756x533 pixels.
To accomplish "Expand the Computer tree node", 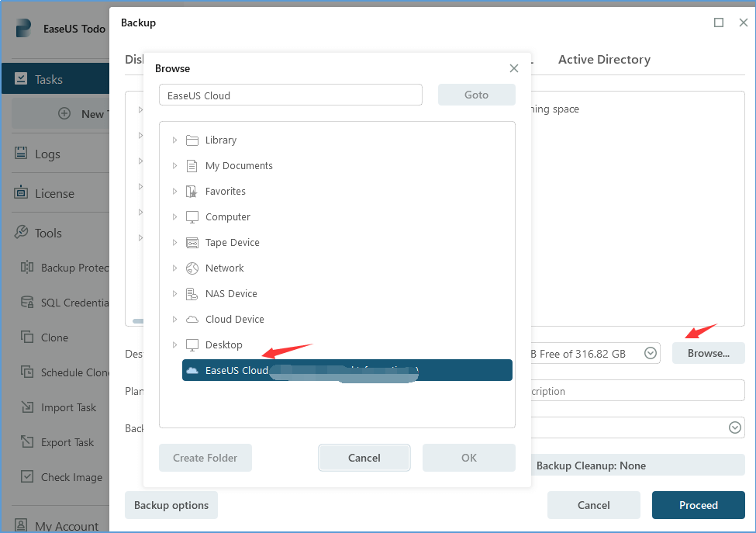I will point(174,217).
